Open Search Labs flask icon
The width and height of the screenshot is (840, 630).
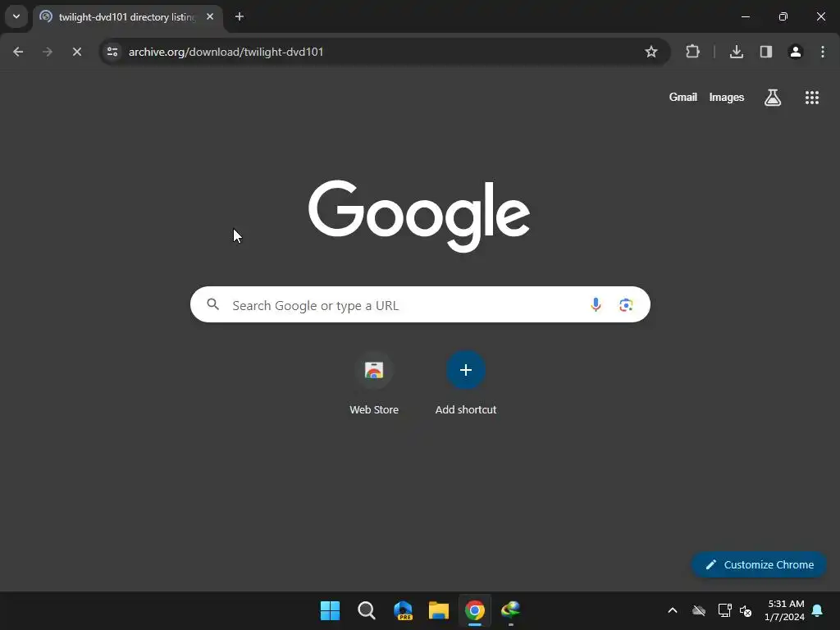pyautogui.click(x=773, y=98)
